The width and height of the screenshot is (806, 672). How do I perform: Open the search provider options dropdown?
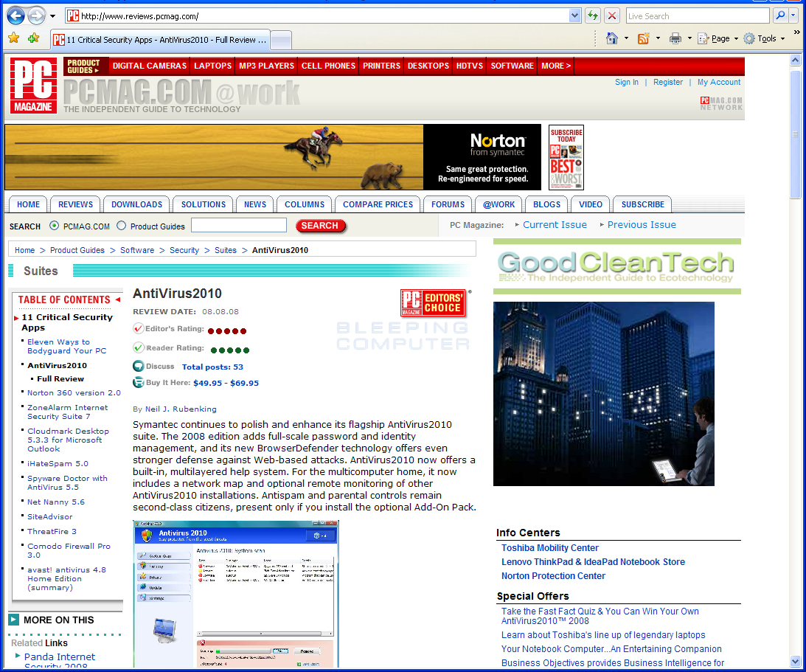pyautogui.click(x=793, y=16)
